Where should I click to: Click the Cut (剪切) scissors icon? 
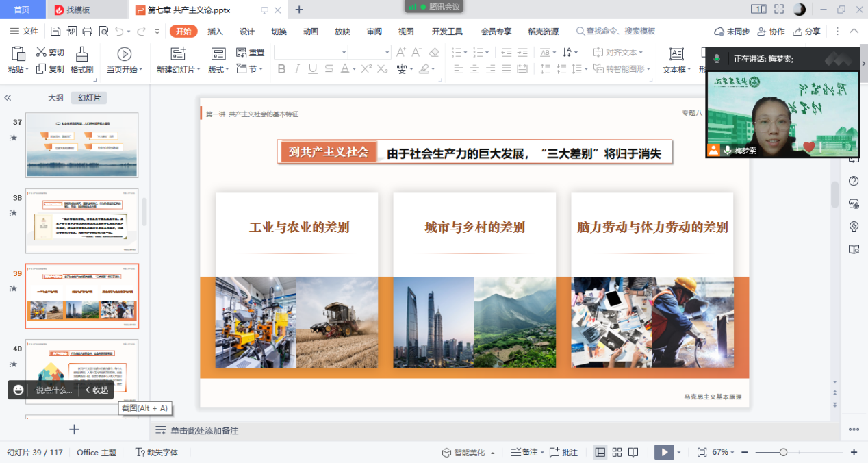(x=41, y=53)
